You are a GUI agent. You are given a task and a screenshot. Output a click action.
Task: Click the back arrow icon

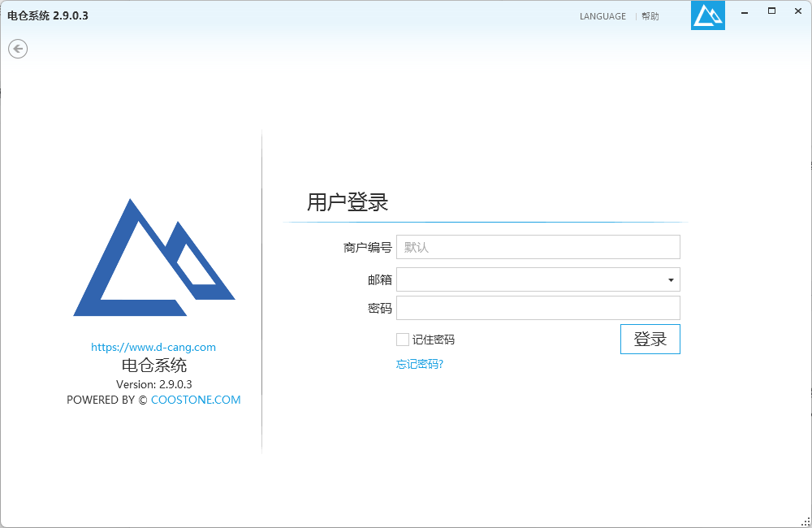tap(18, 50)
